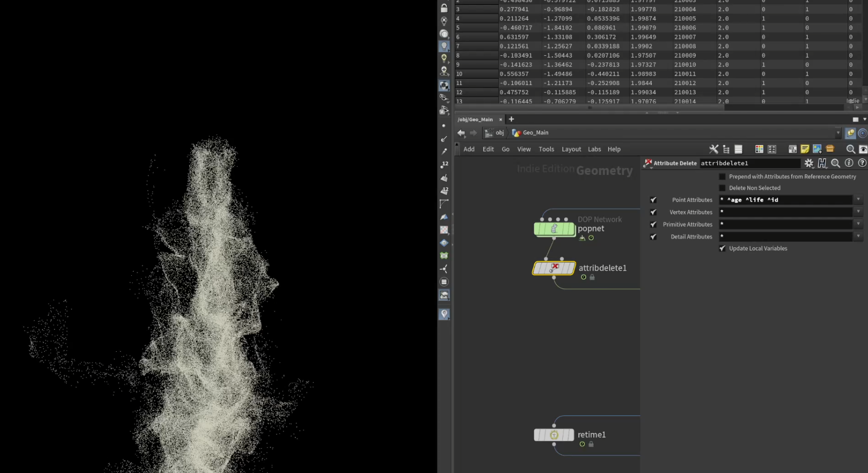Enable Delete Non Selected checkbox
This screenshot has width=868, height=473.
(722, 188)
